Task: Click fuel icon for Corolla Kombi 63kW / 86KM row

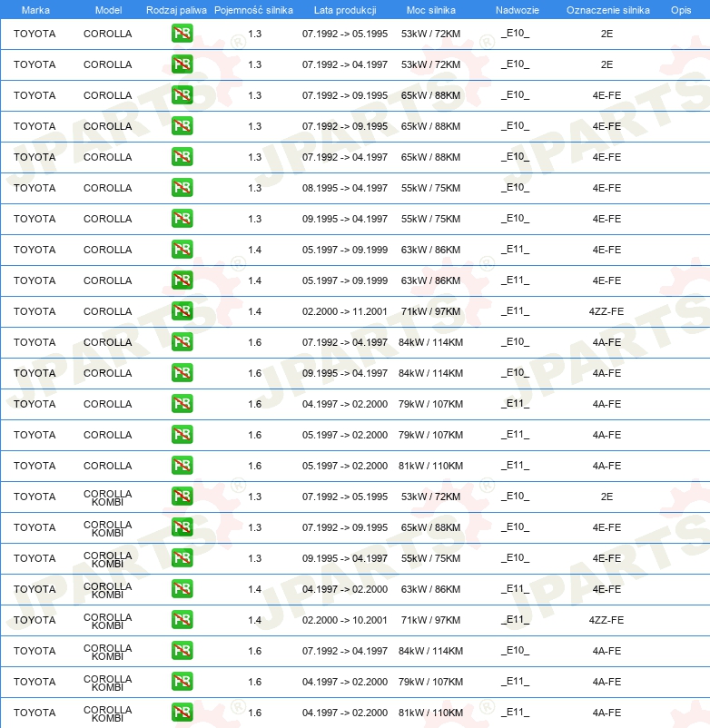Action: click(x=182, y=589)
